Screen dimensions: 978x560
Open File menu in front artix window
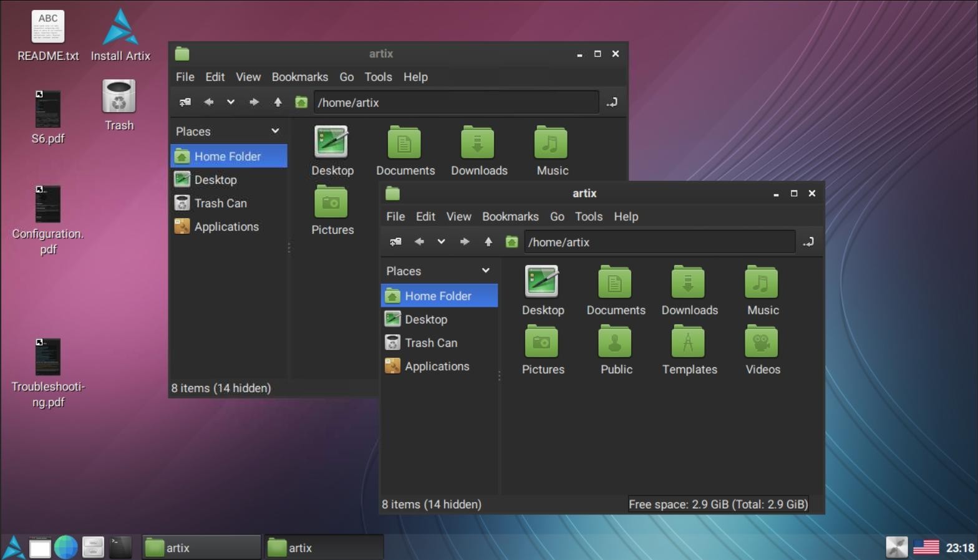[x=395, y=216]
